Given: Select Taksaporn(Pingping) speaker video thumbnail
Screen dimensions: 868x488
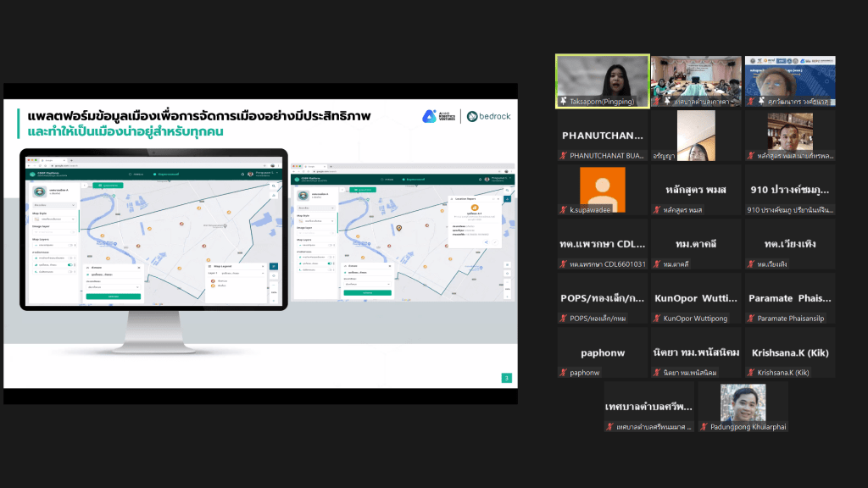Looking at the screenshot, I should pos(602,81).
